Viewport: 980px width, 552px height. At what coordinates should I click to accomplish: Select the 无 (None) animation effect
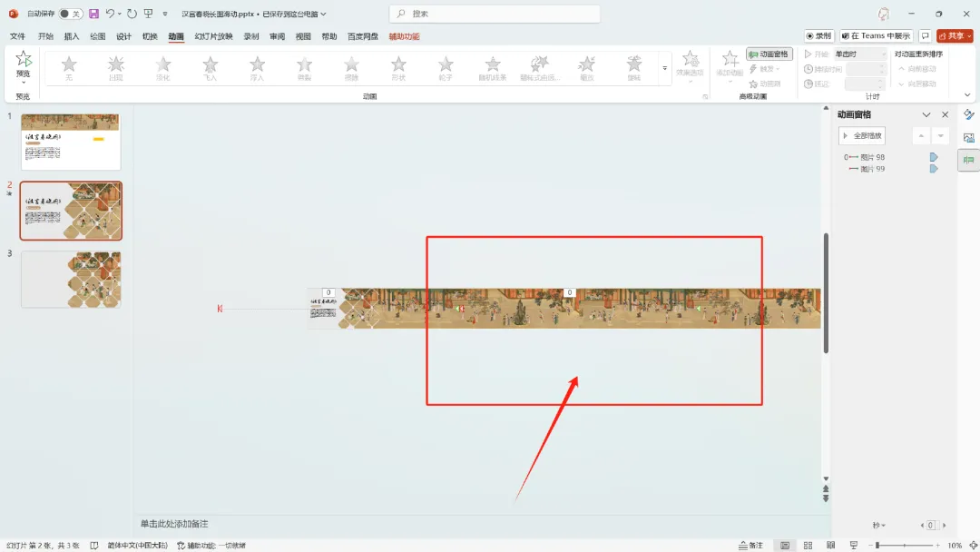click(69, 67)
